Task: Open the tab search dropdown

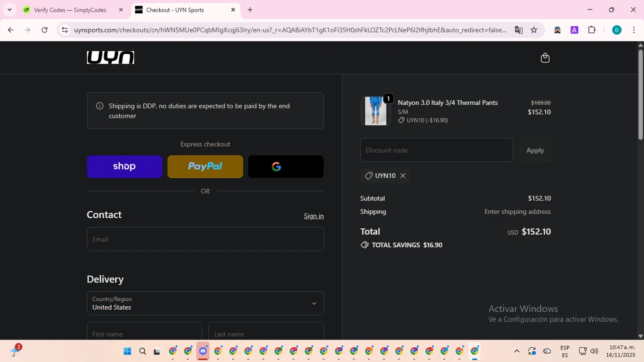Action: click(9, 10)
